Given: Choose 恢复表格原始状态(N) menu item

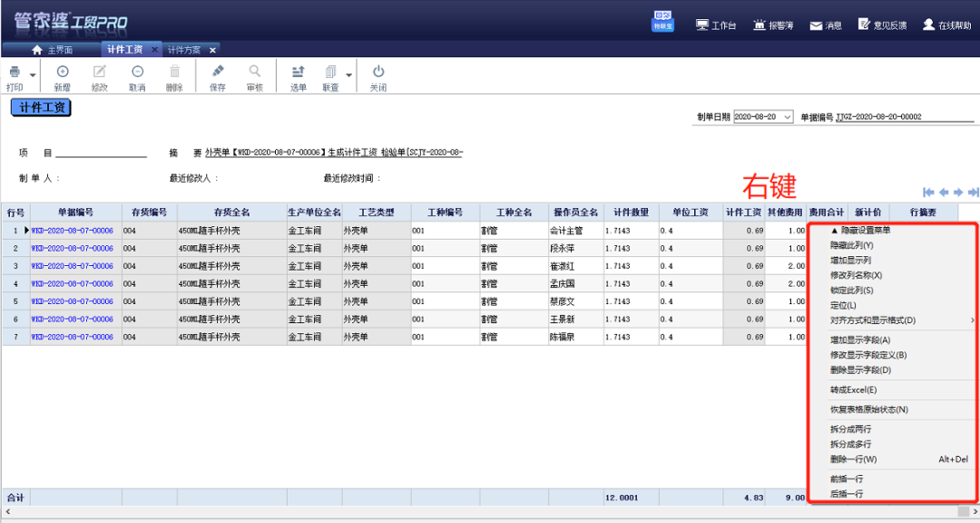Looking at the screenshot, I should click(868, 410).
